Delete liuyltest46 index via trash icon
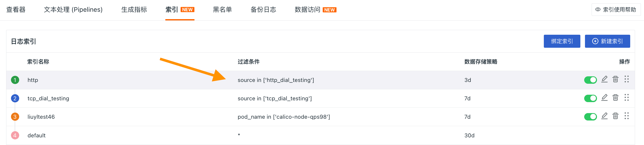Viewport: 644px width, 145px height. tap(615, 116)
